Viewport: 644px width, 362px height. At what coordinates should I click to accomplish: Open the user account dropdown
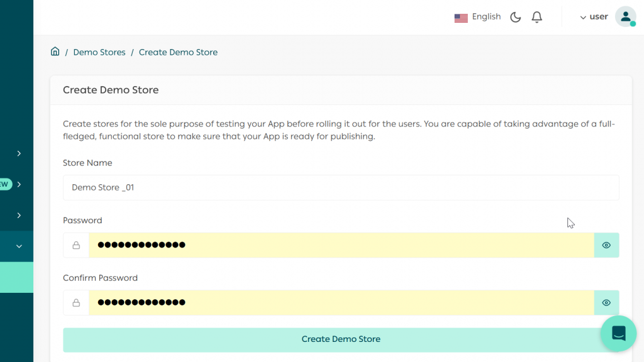pyautogui.click(x=593, y=17)
